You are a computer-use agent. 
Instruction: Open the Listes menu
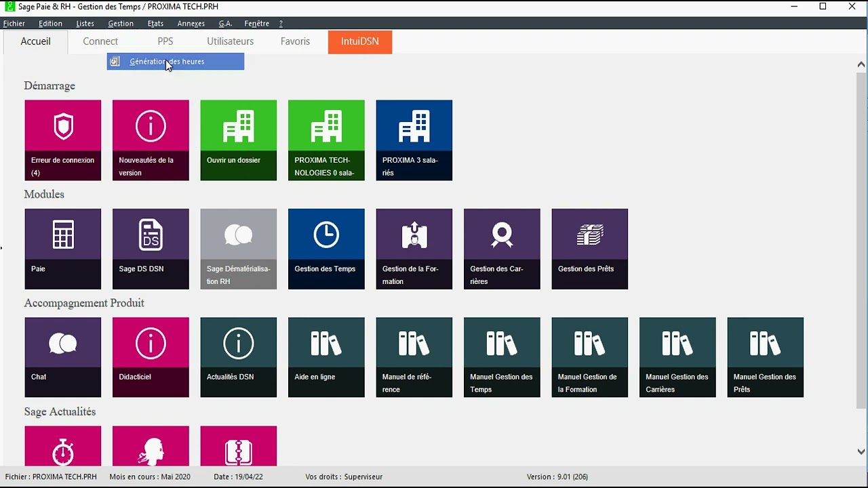click(85, 24)
